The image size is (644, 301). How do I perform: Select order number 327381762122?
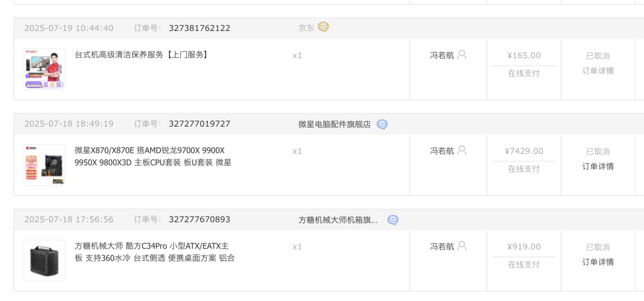199,28
